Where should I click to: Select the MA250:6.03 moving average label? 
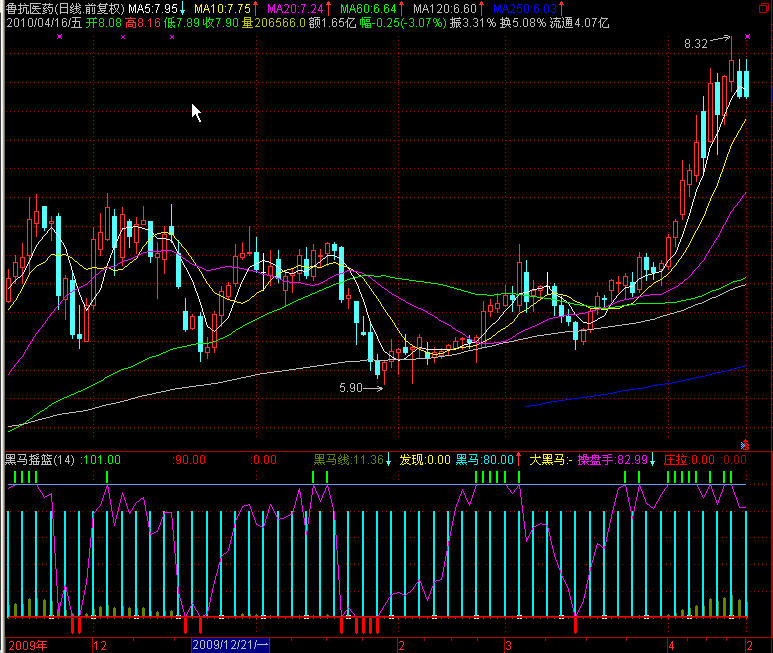tap(528, 9)
